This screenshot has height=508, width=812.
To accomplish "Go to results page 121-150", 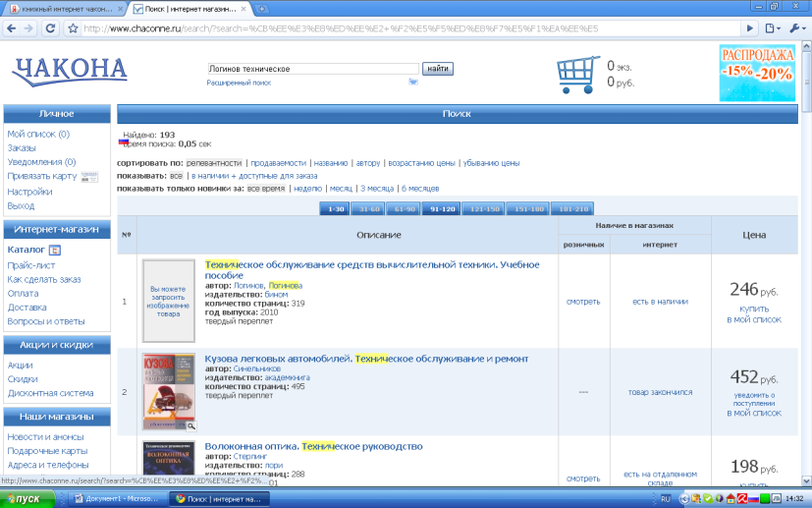I will tap(484, 209).
